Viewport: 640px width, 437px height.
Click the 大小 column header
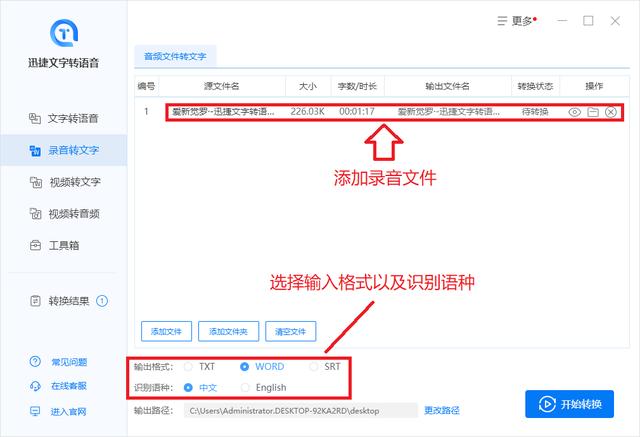pyautogui.click(x=308, y=86)
